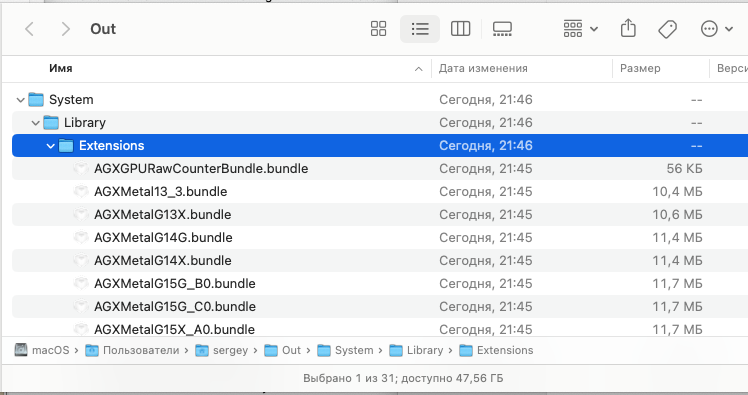Select the System folder icon

click(36, 99)
